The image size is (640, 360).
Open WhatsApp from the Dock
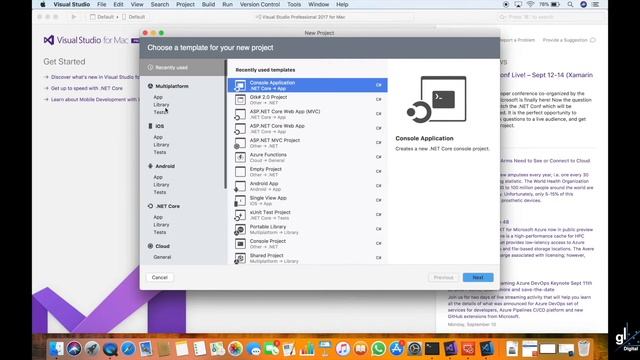[x=378, y=349]
